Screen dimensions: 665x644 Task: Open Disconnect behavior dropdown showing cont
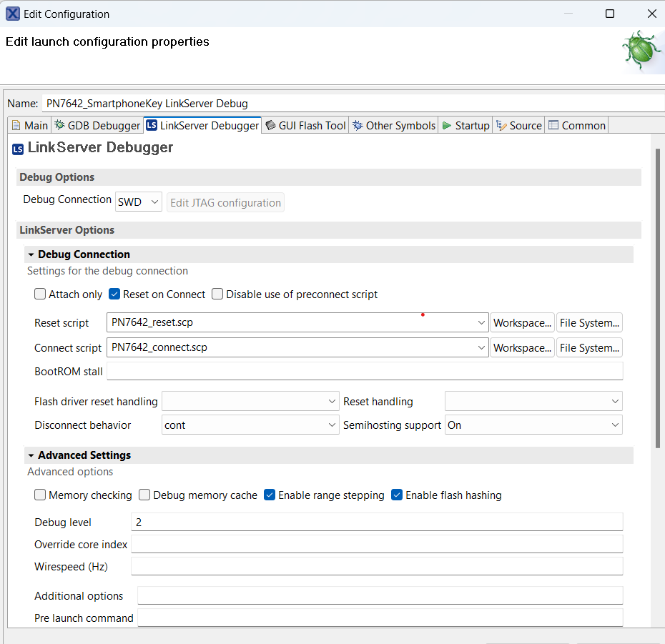coord(250,425)
